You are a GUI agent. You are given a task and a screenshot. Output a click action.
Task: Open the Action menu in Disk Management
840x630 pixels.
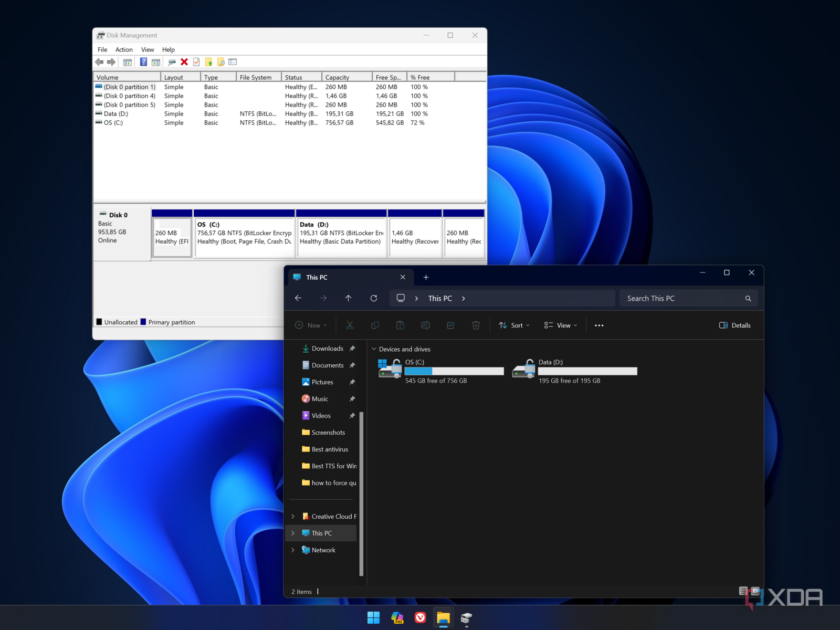124,49
